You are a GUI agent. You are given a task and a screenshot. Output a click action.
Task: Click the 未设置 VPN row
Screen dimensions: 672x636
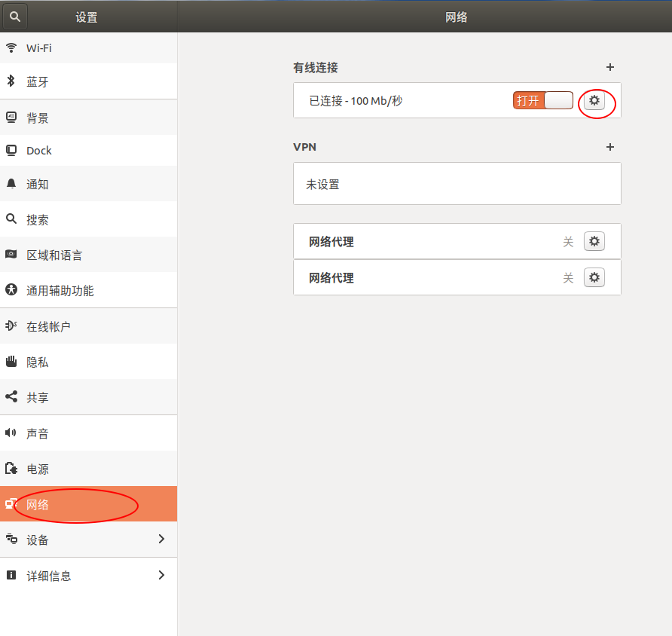pyautogui.click(x=457, y=183)
